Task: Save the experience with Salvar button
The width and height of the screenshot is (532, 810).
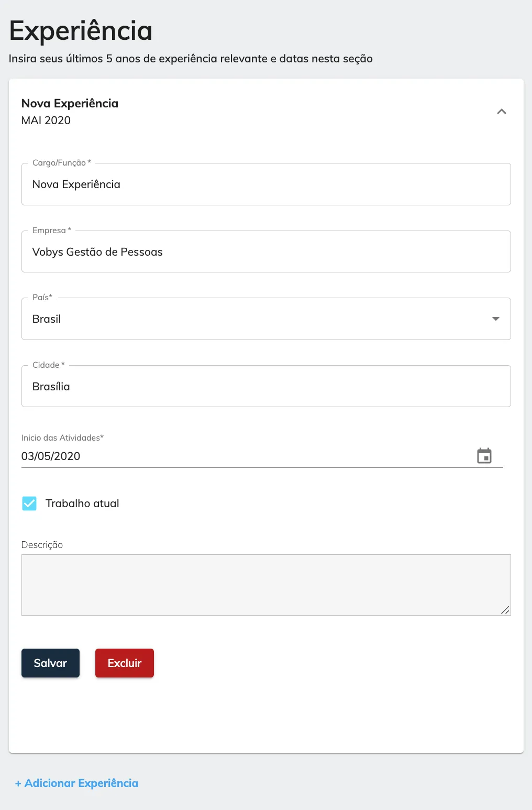Action: coord(50,663)
